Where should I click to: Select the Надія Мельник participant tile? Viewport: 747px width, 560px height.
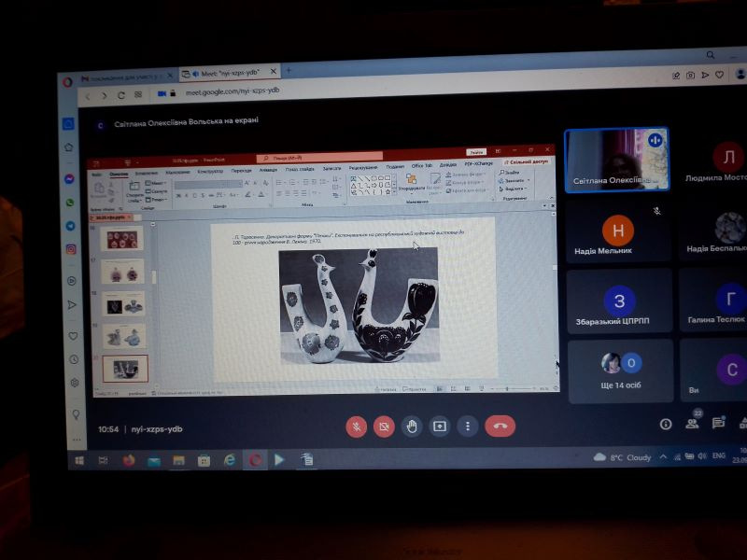click(x=618, y=231)
